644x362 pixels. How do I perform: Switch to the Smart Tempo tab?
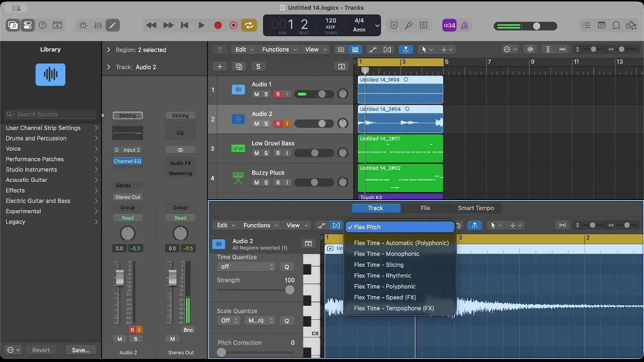point(476,208)
